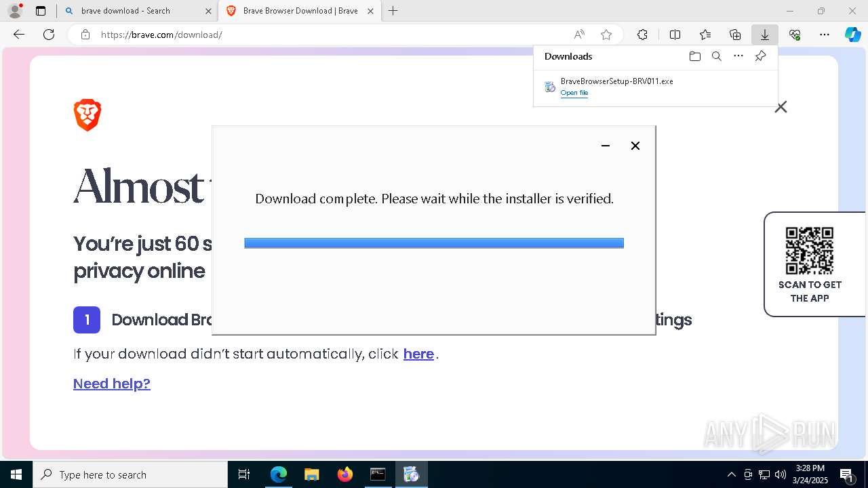Select the Brave installer taskbar icon
The width and height of the screenshot is (868, 488).
(411, 474)
